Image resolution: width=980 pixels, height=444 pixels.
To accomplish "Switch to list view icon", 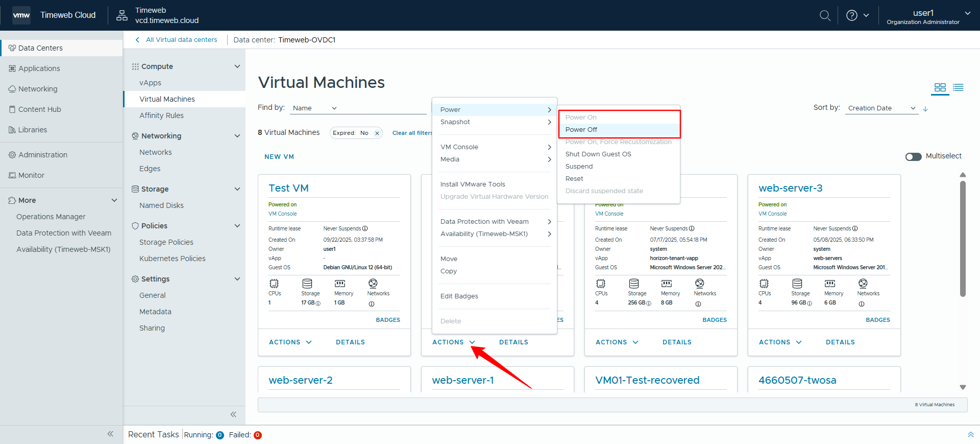I will click(958, 87).
